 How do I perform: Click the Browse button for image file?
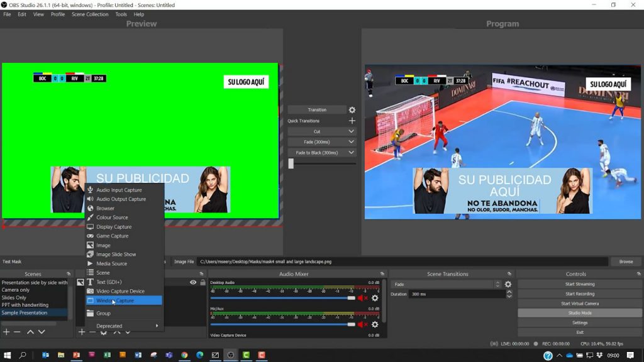pyautogui.click(x=625, y=261)
